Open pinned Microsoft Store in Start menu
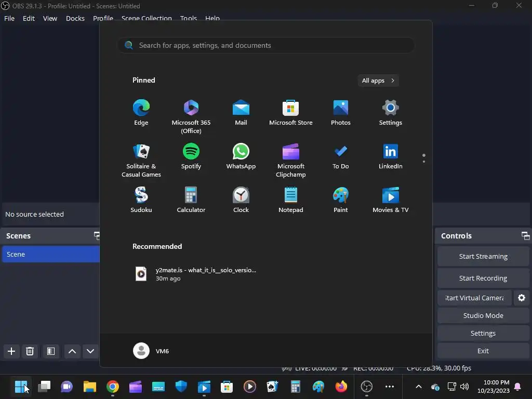 tap(291, 113)
